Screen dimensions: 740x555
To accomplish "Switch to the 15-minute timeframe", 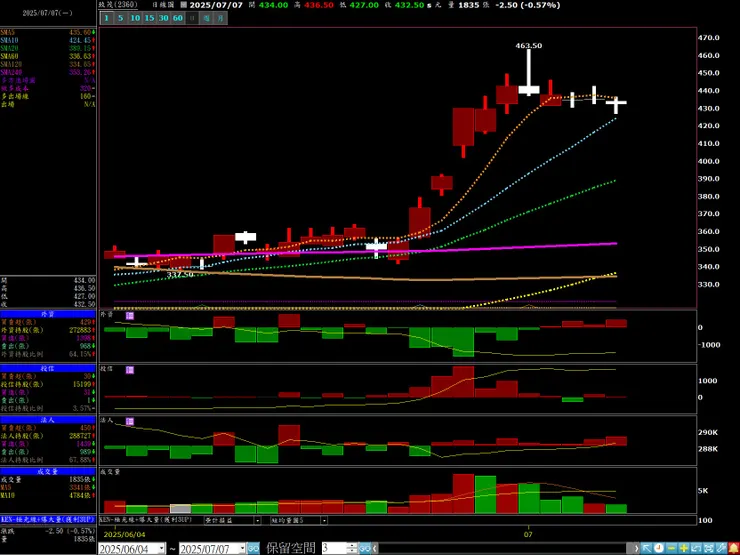I will [149, 18].
